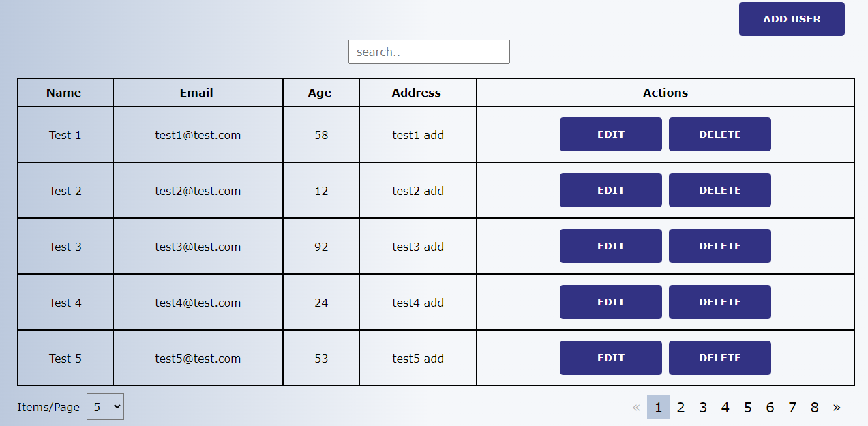
Task: Click the ADD USER button
Action: click(792, 19)
